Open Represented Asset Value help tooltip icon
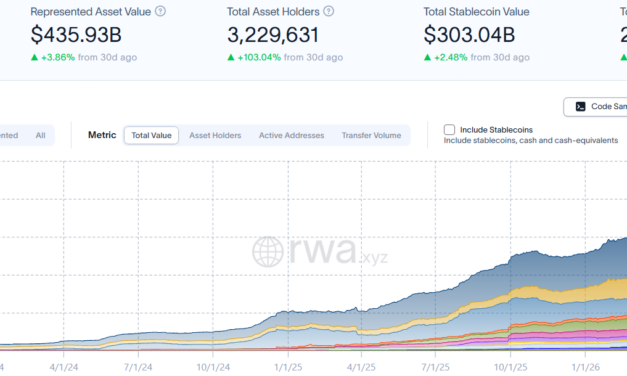Viewport: 627px width, 376px height. pyautogui.click(x=160, y=11)
